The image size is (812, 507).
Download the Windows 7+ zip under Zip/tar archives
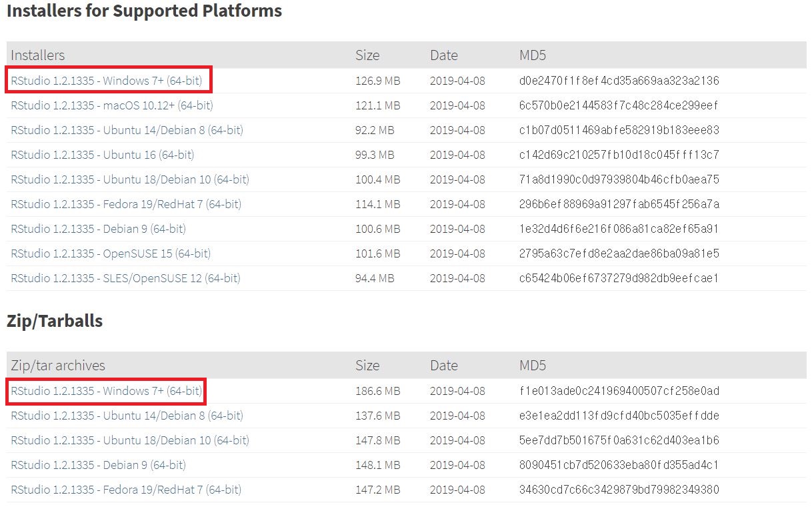click(x=107, y=391)
